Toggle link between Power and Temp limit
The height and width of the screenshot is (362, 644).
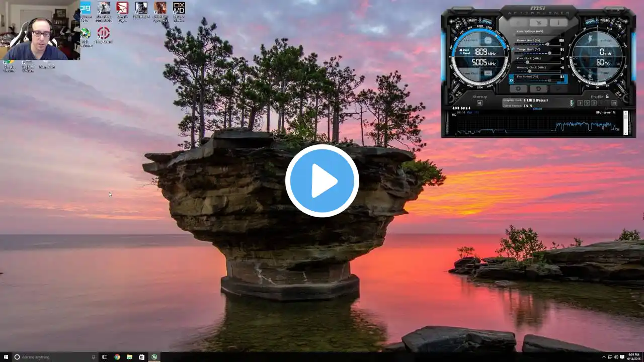[513, 49]
